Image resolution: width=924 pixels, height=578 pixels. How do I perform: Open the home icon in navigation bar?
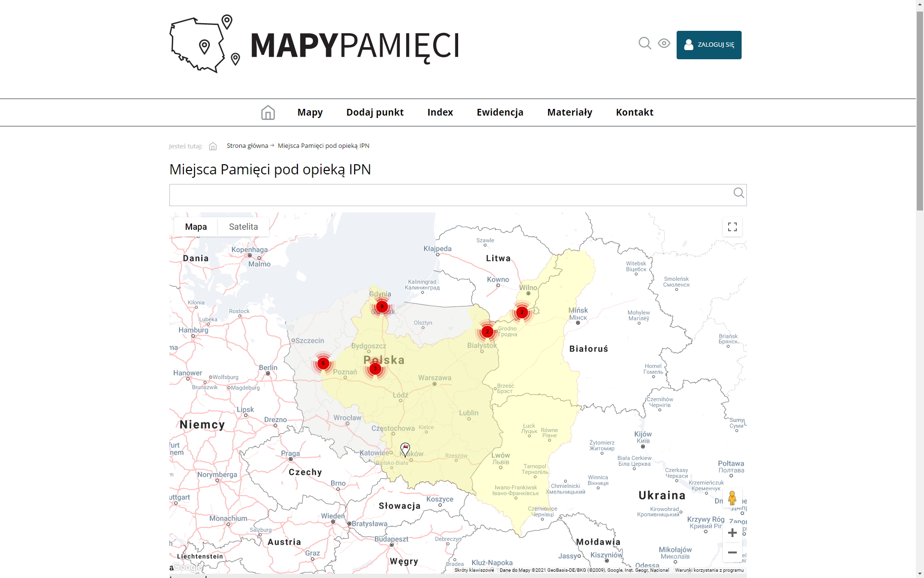pyautogui.click(x=268, y=113)
